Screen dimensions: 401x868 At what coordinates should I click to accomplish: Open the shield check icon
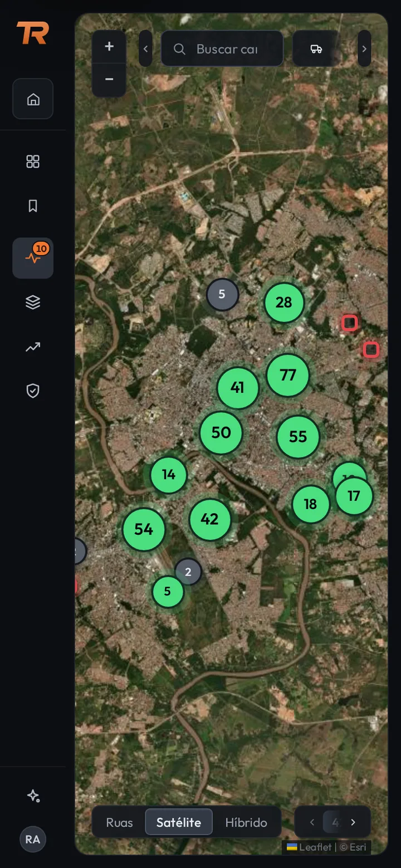point(33,391)
